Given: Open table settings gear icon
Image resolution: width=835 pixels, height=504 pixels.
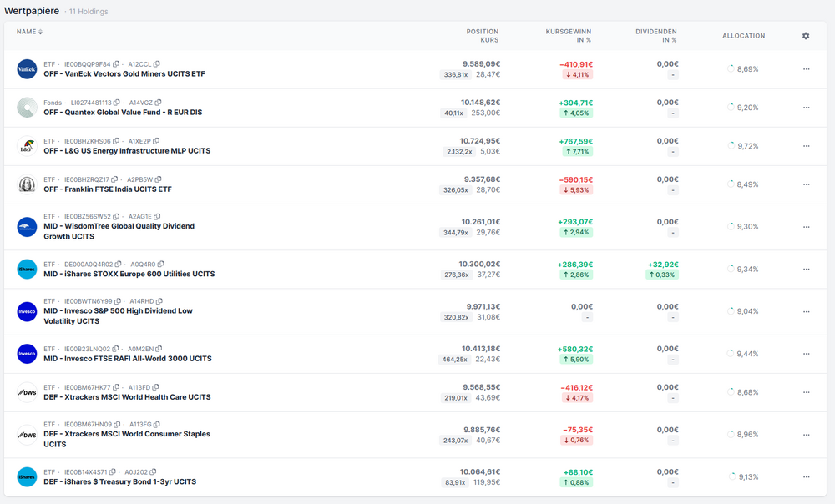Looking at the screenshot, I should point(806,36).
